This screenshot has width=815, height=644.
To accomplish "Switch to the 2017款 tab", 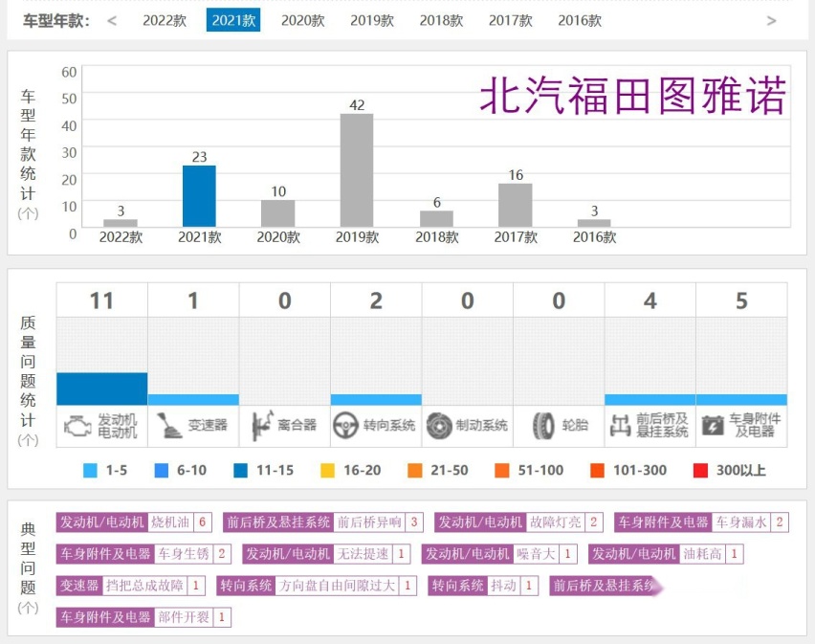I will coord(511,20).
